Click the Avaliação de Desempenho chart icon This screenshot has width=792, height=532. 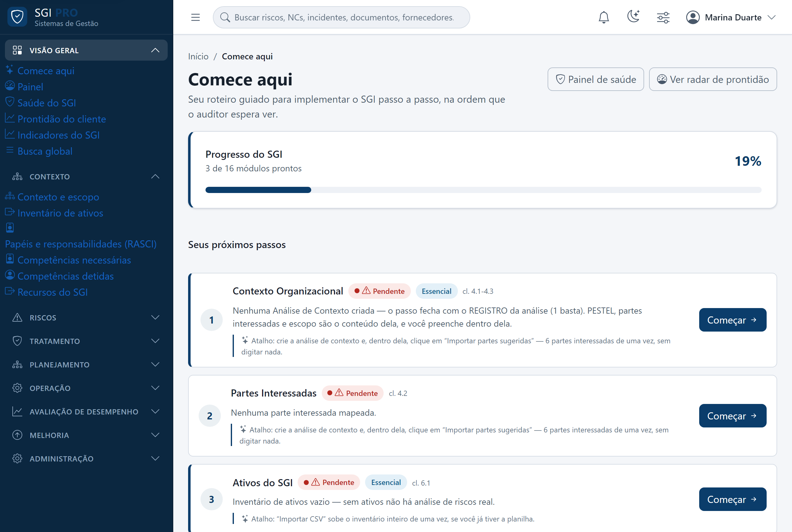[x=17, y=412]
